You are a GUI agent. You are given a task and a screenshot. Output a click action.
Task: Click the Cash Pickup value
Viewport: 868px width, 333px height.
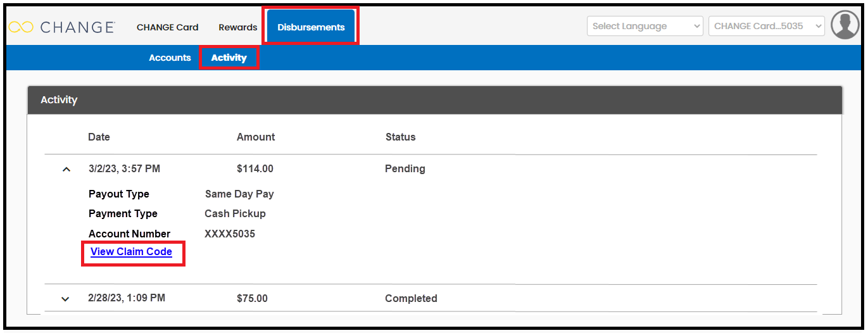point(236,214)
